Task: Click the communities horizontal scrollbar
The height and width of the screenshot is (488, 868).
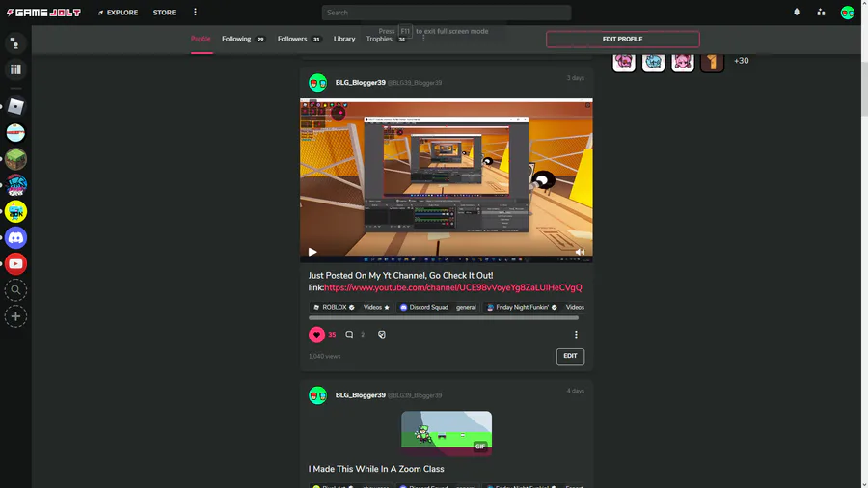Action: [444, 318]
